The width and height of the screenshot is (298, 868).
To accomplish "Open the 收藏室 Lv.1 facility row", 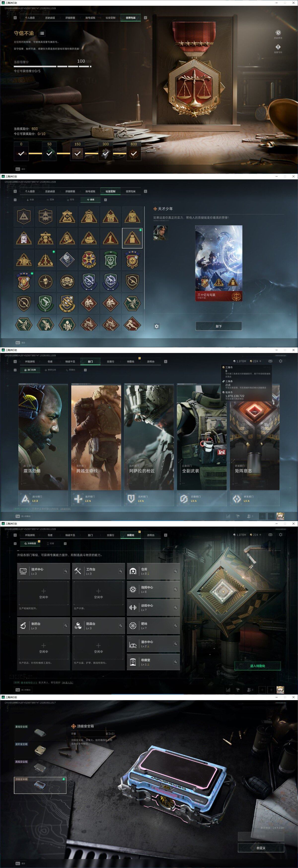I will click(x=153, y=662).
